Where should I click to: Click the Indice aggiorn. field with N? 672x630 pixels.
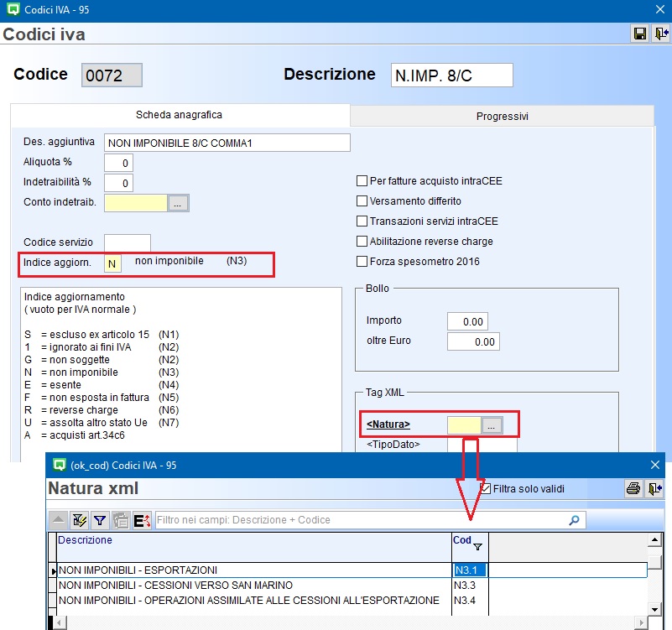click(x=112, y=263)
